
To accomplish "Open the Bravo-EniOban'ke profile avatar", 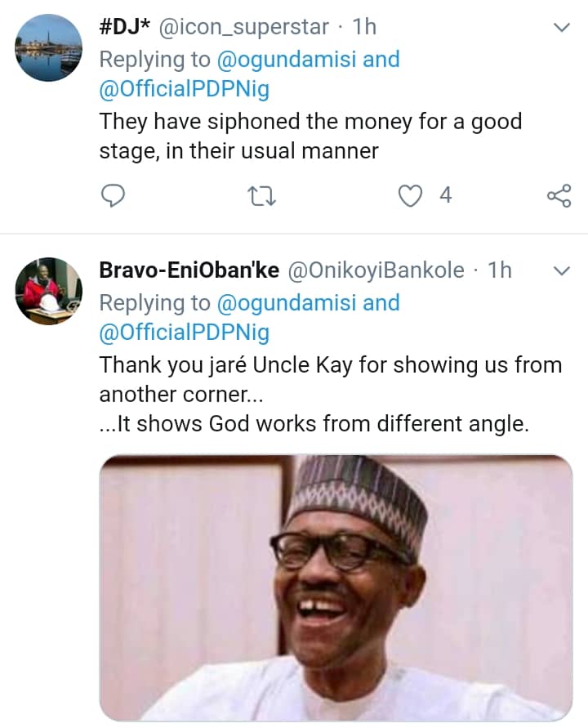I will pos(49,291).
